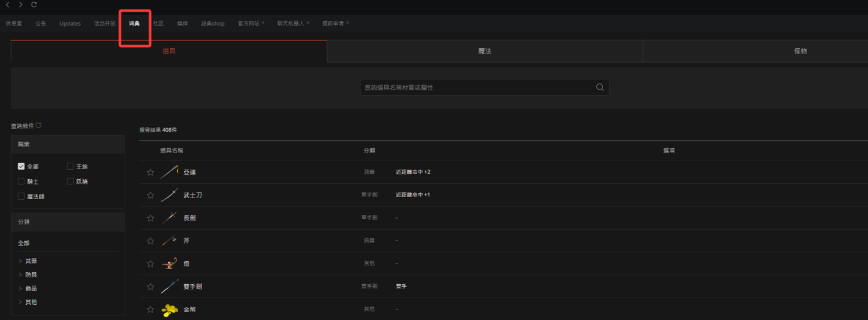Screen dimensions: 868x320
Task: Favorite the 雙手劍 item star
Action: click(150, 287)
